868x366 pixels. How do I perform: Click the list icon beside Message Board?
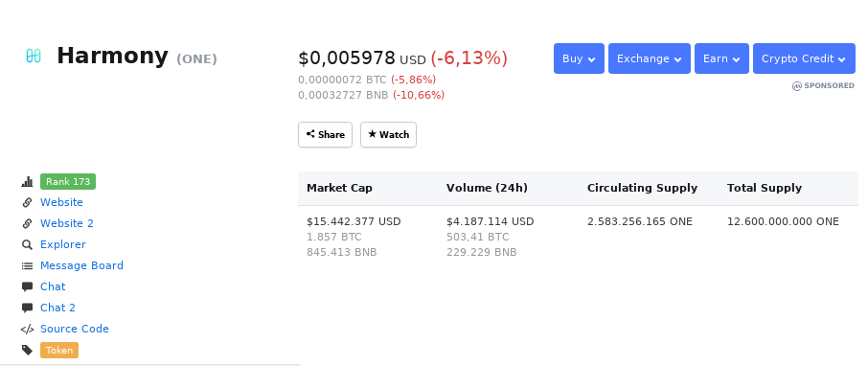coord(27,265)
